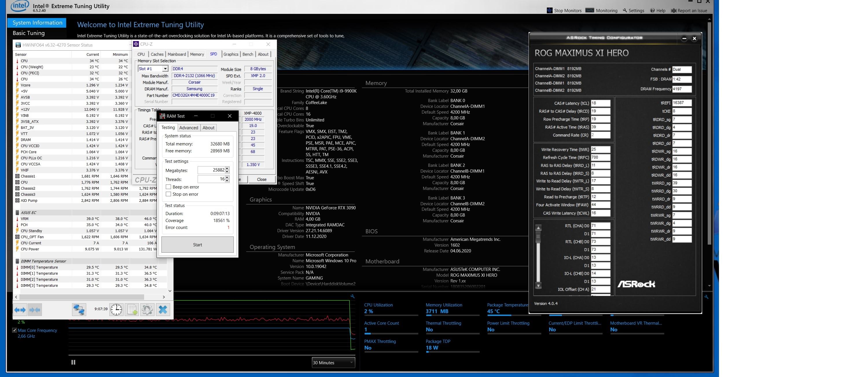This screenshot has width=868, height=377.
Task: Click the CPU-Z title bar icon
Action: 136,44
